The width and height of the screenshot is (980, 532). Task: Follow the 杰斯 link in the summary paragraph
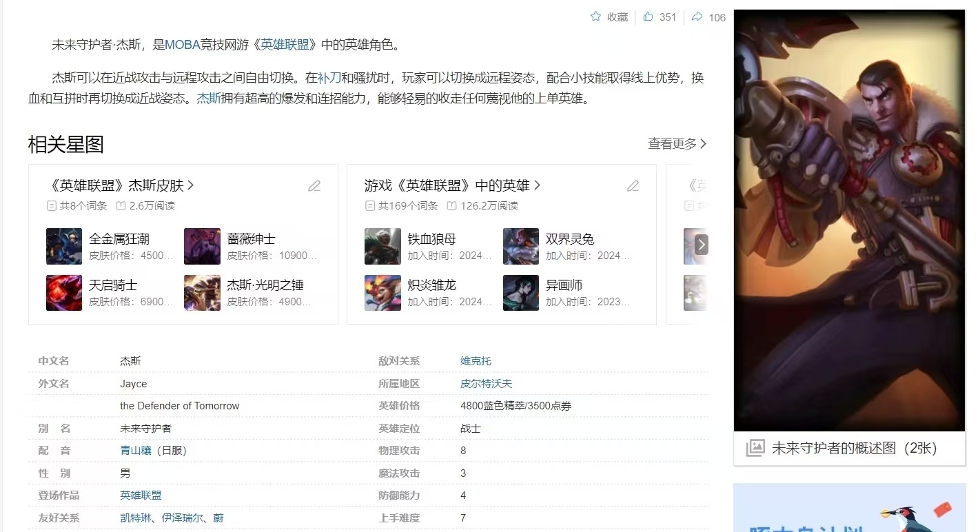[209, 99]
